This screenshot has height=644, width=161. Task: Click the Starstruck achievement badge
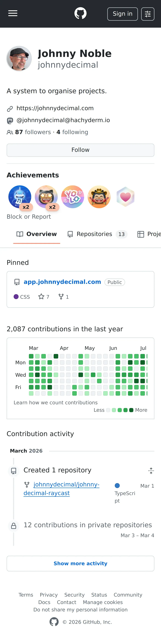[46, 197]
